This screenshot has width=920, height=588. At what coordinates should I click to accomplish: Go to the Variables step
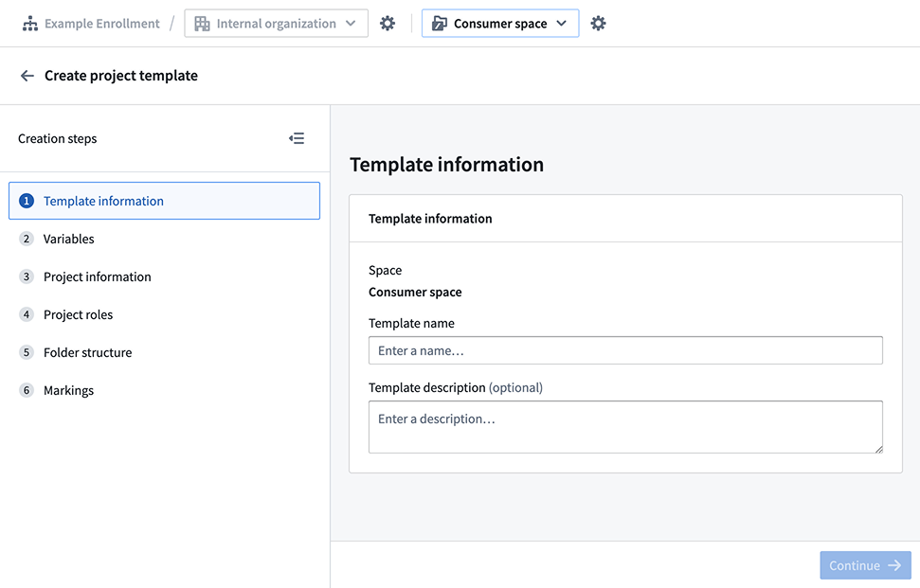tap(69, 239)
